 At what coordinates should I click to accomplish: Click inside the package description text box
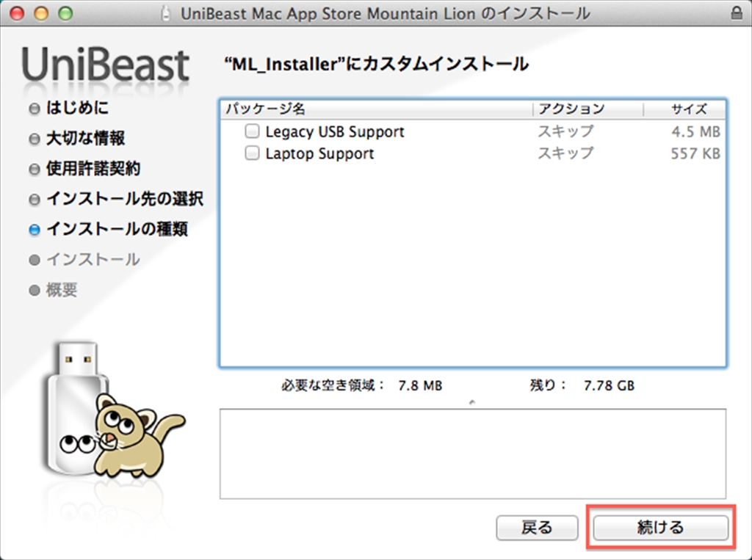coord(473,454)
